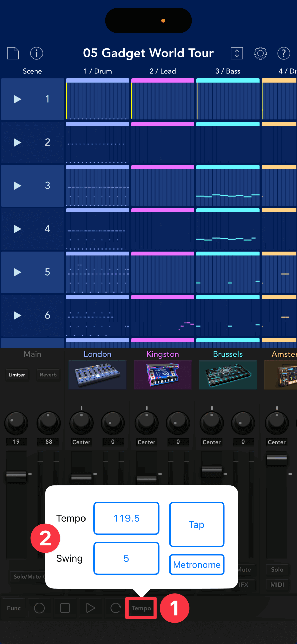Toggle the Metronome button
The height and width of the screenshot is (644, 297).
point(197,565)
